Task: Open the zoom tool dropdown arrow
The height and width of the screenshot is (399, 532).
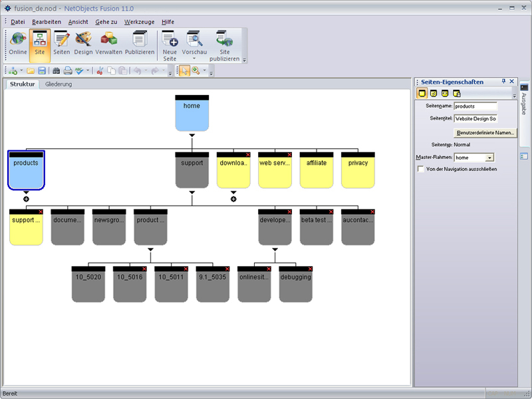Action: coord(204,70)
